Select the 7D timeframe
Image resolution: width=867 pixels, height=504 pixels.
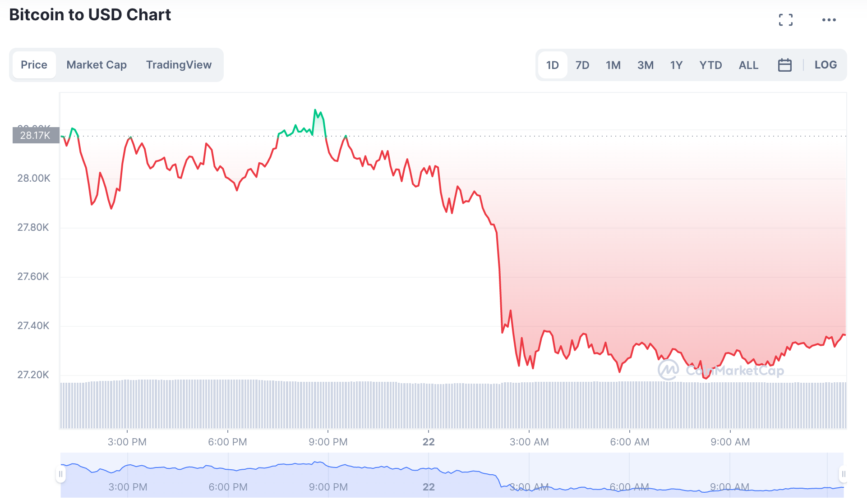click(x=582, y=65)
